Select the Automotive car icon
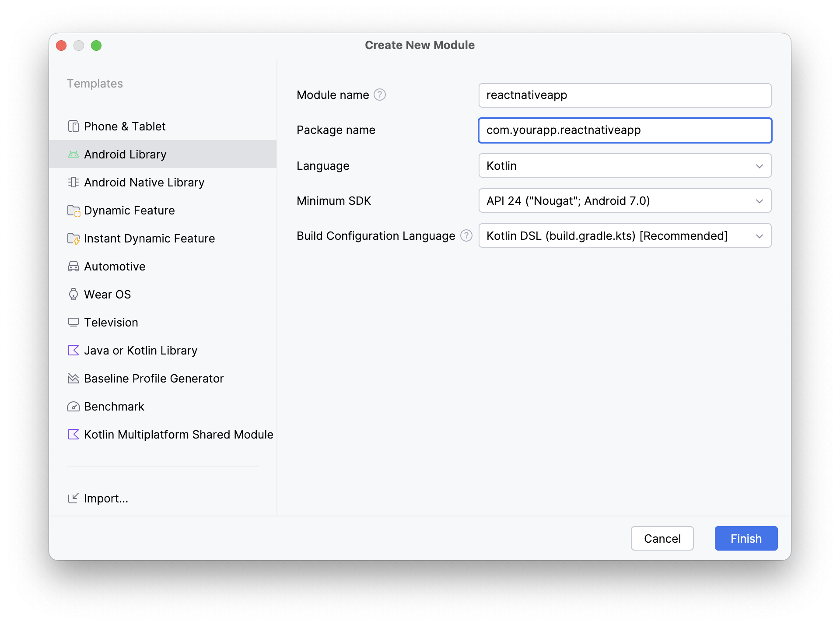Image resolution: width=840 pixels, height=625 pixels. pyautogui.click(x=73, y=266)
